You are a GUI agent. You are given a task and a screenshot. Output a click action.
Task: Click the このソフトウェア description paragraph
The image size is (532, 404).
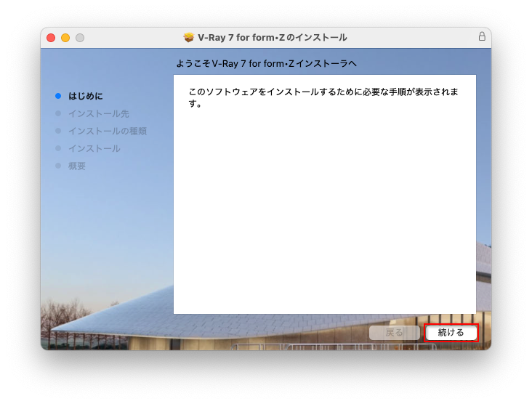tap(323, 98)
